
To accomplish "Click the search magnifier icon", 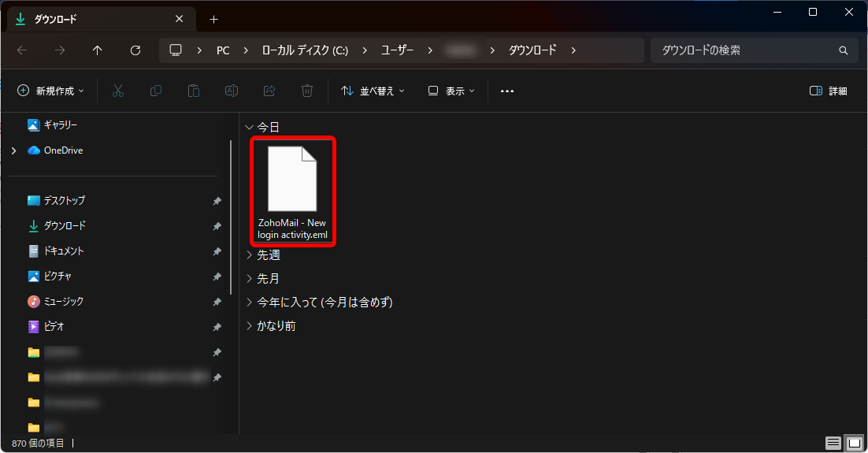I will pos(843,50).
